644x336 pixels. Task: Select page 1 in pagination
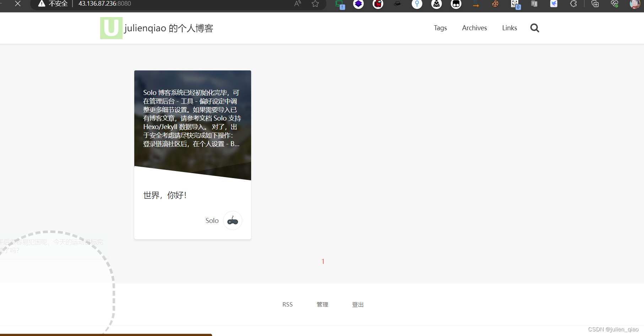click(x=323, y=261)
